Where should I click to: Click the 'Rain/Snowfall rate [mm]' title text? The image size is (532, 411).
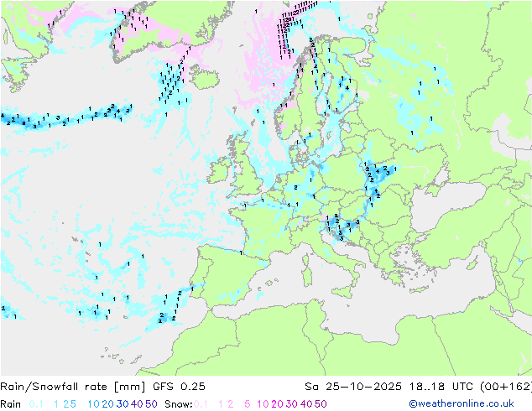[x=73, y=387]
